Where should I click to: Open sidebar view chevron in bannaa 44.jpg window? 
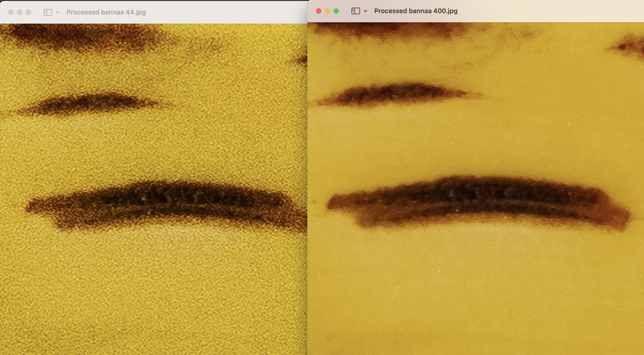(58, 12)
